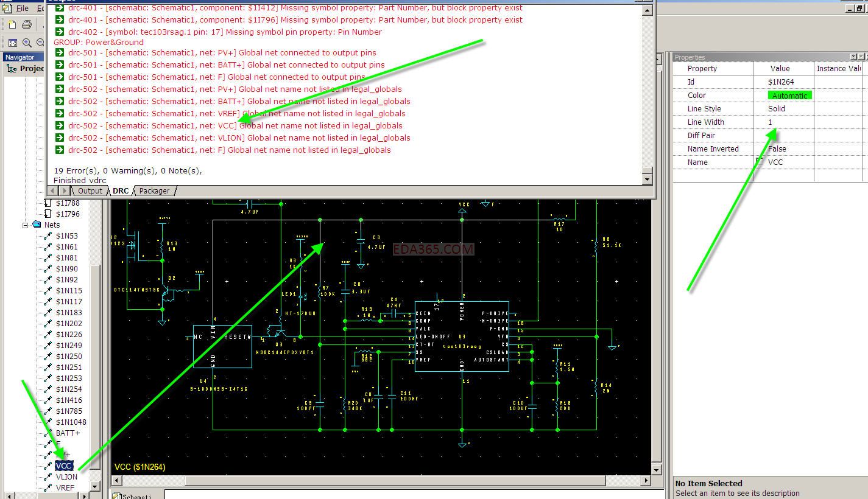Image resolution: width=868 pixels, height=499 pixels.
Task: Select the VLION net in Navigator
Action: pyautogui.click(x=66, y=476)
